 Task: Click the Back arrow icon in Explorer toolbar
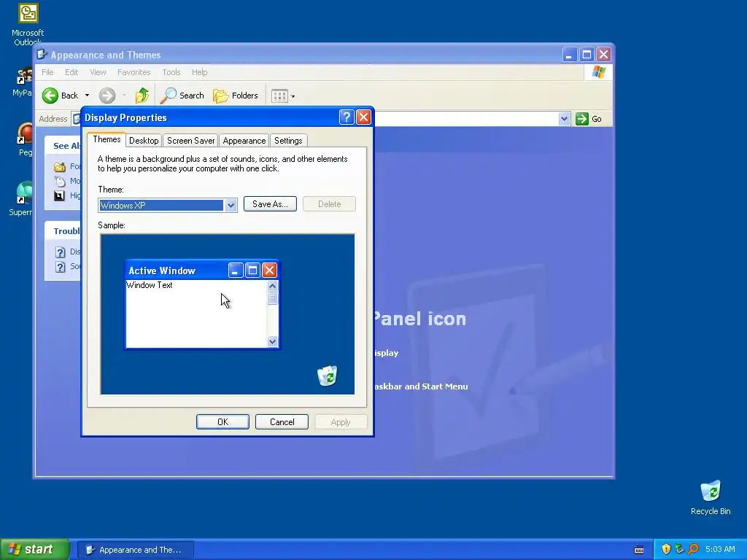click(50, 96)
